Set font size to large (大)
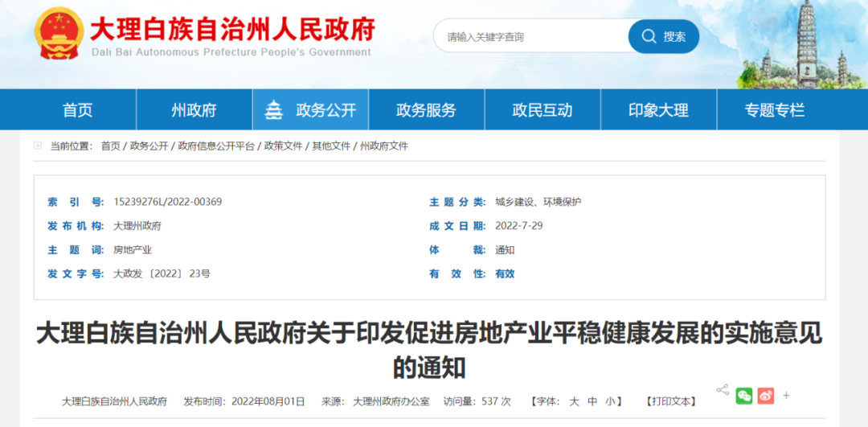Image resolution: width=868 pixels, height=427 pixels. tap(574, 401)
